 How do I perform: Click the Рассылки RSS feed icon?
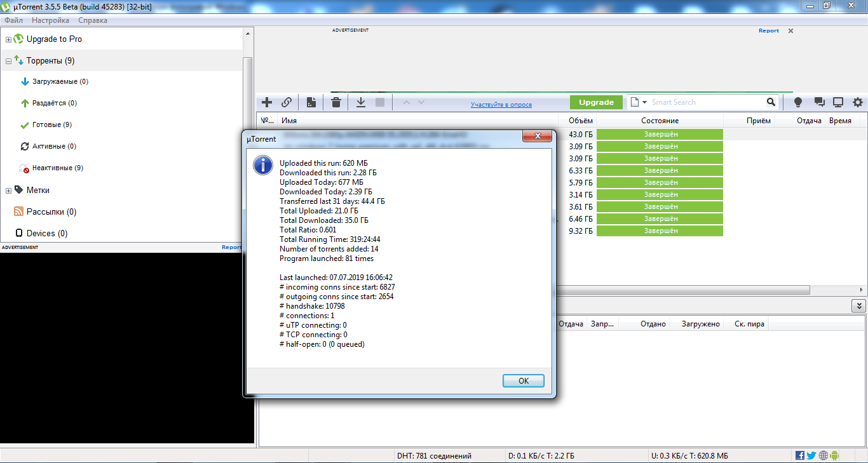19,212
